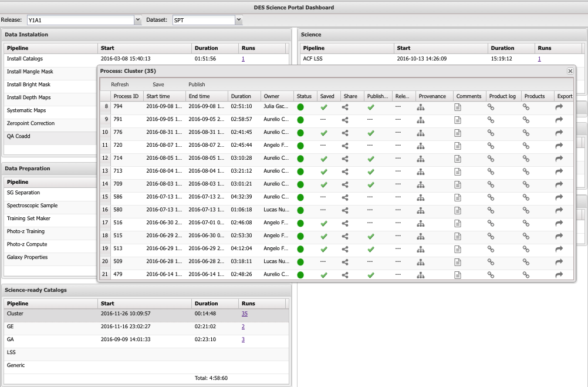Viewport: 588px width, 387px height.
Task: Click share icon for process 586
Action: point(345,197)
